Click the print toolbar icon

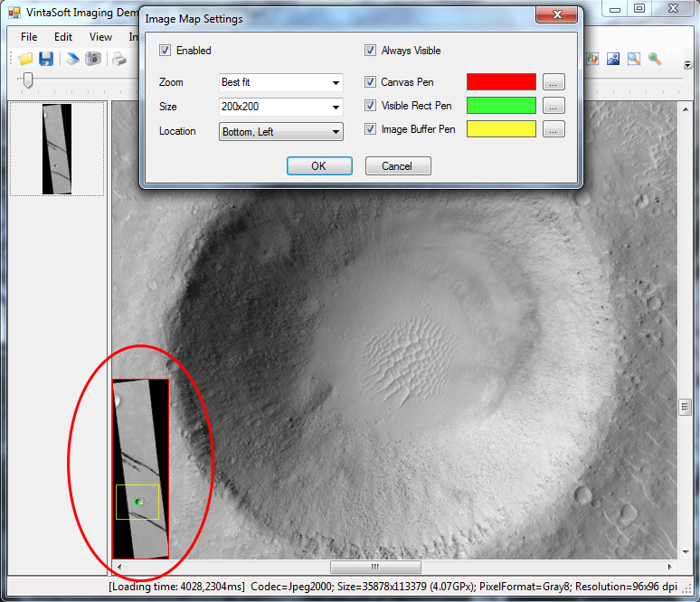tap(119, 59)
